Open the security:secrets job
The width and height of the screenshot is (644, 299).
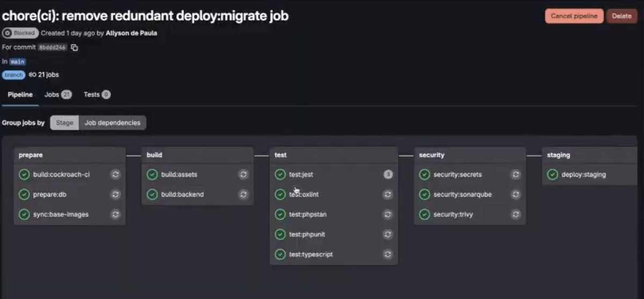point(458,174)
